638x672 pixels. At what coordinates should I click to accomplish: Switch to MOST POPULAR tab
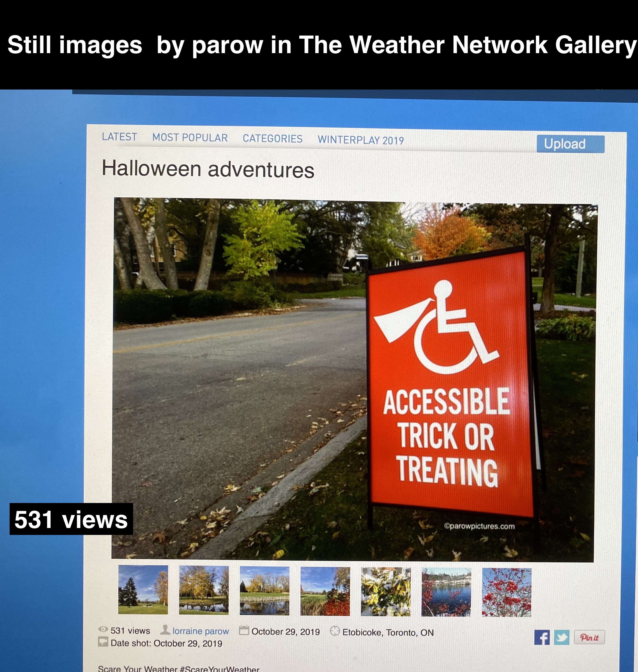190,138
